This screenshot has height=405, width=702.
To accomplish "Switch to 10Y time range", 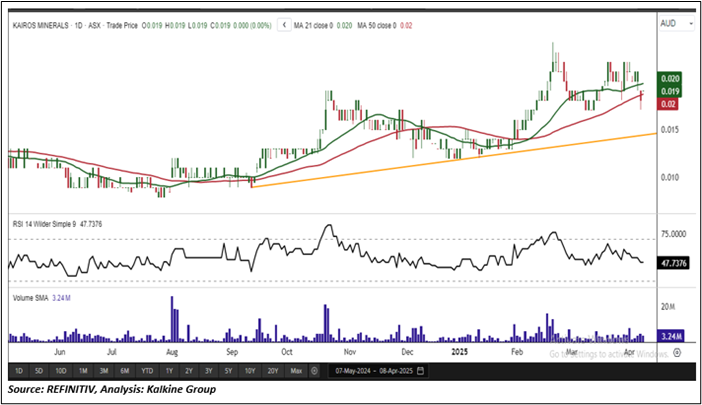I will coord(250,371).
